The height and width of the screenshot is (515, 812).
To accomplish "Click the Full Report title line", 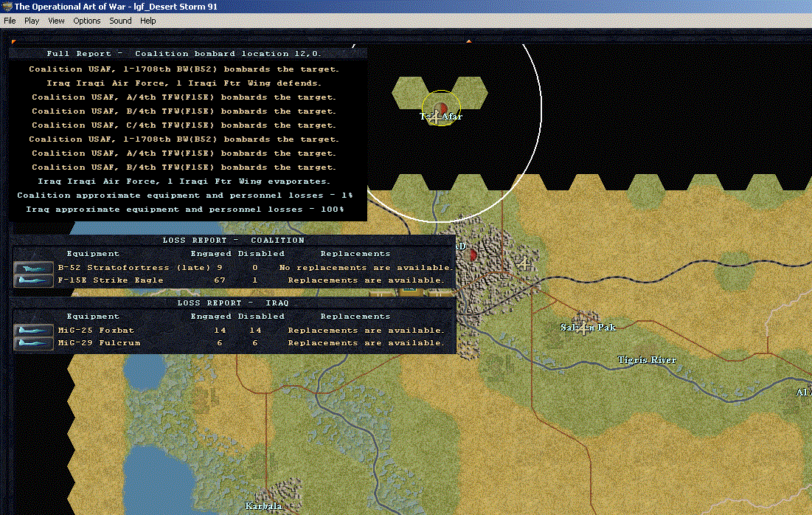I will click(184, 54).
